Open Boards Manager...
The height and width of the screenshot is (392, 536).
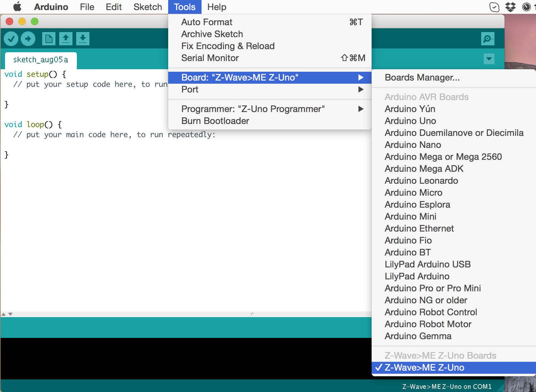(454, 78)
